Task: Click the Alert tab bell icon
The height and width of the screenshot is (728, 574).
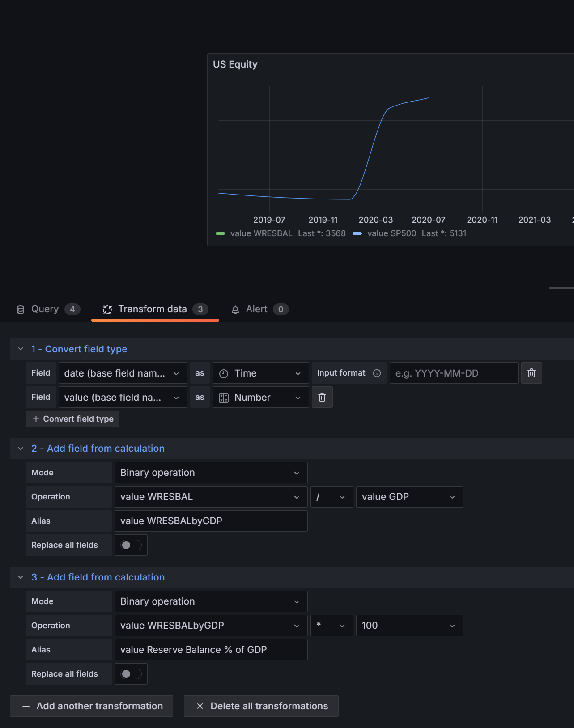Action: pos(235,309)
